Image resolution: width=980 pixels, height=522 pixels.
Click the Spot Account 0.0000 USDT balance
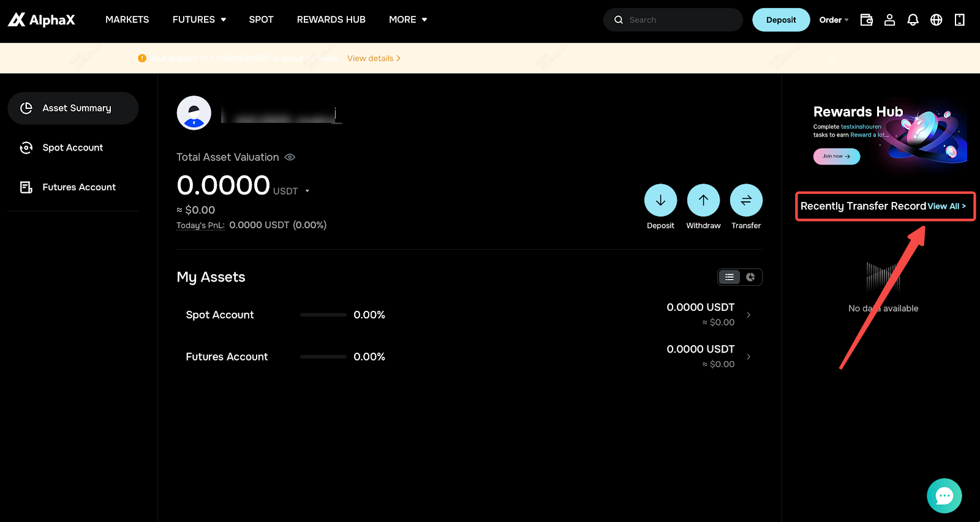click(700, 307)
